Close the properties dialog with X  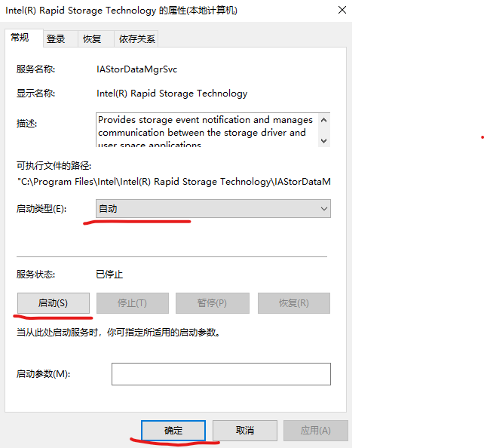click(x=342, y=11)
